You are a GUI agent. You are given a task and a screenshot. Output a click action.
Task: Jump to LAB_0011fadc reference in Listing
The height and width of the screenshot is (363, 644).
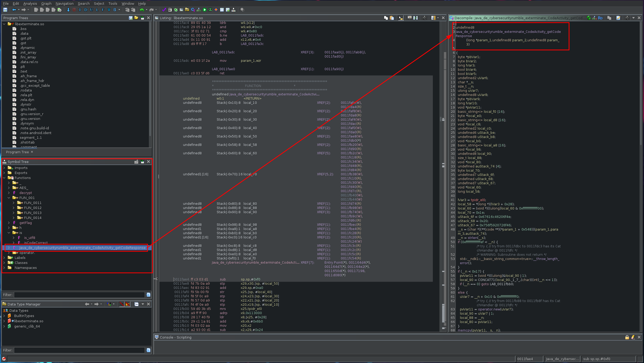click(x=252, y=35)
